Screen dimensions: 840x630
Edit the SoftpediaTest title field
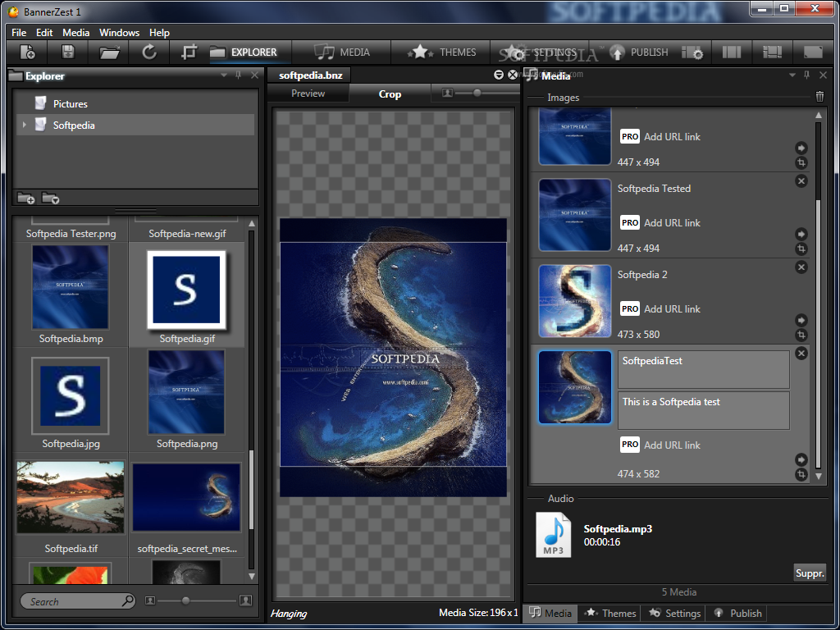[x=703, y=369]
